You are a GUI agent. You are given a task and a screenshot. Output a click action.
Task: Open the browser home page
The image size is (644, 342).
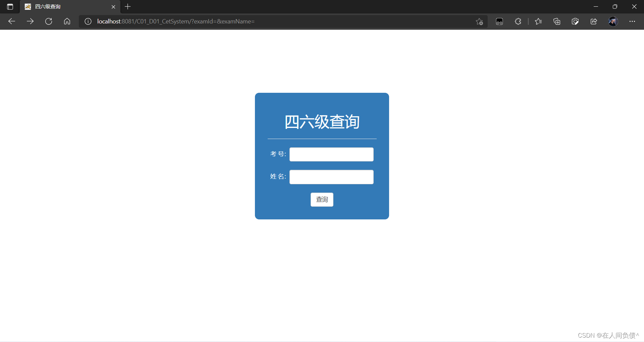click(67, 21)
